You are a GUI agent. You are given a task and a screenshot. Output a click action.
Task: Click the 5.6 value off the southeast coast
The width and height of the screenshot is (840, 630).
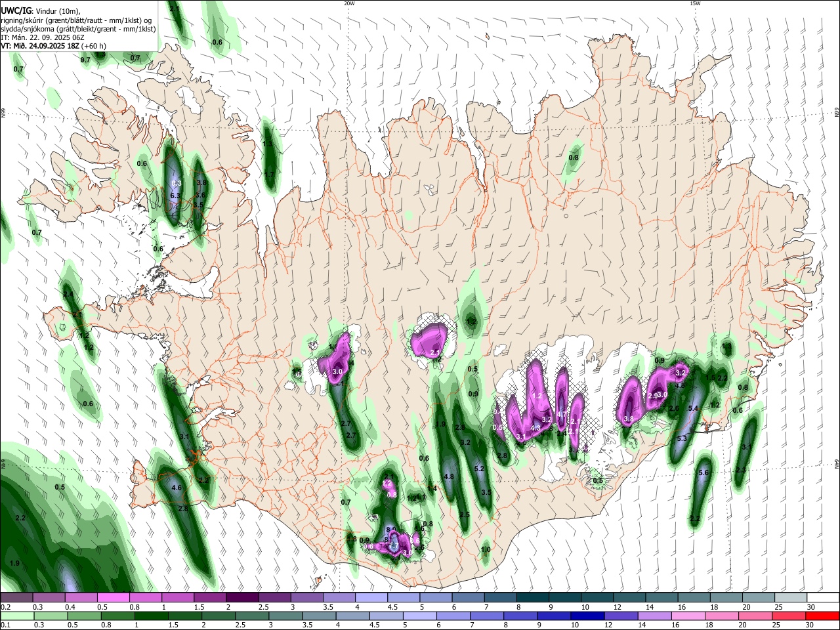pyautogui.click(x=704, y=473)
